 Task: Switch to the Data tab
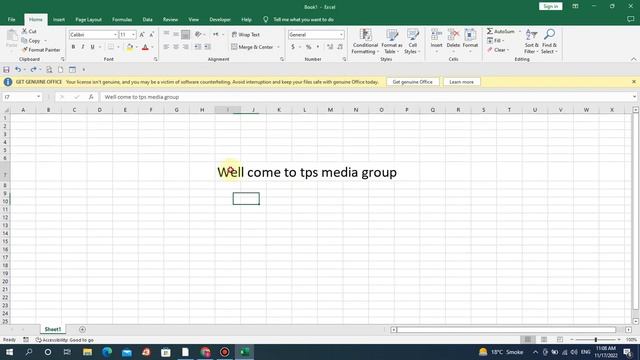[147, 20]
